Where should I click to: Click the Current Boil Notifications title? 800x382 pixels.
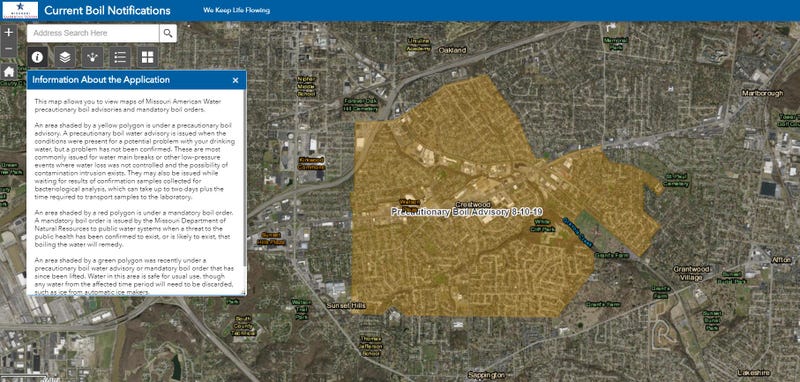click(x=107, y=10)
